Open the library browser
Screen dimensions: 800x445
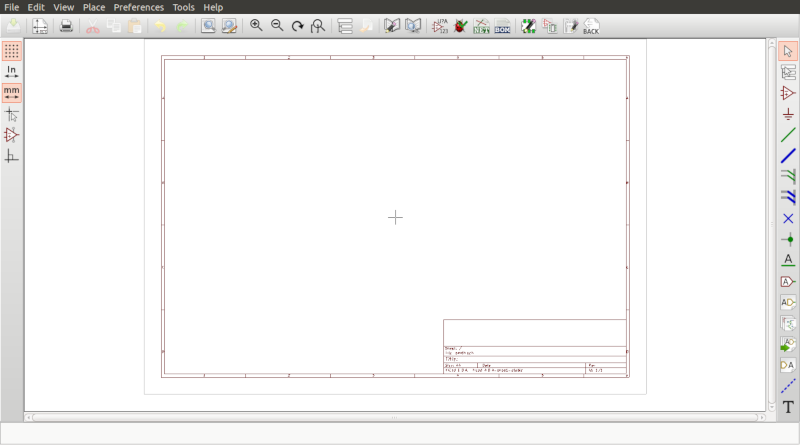pyautogui.click(x=413, y=26)
